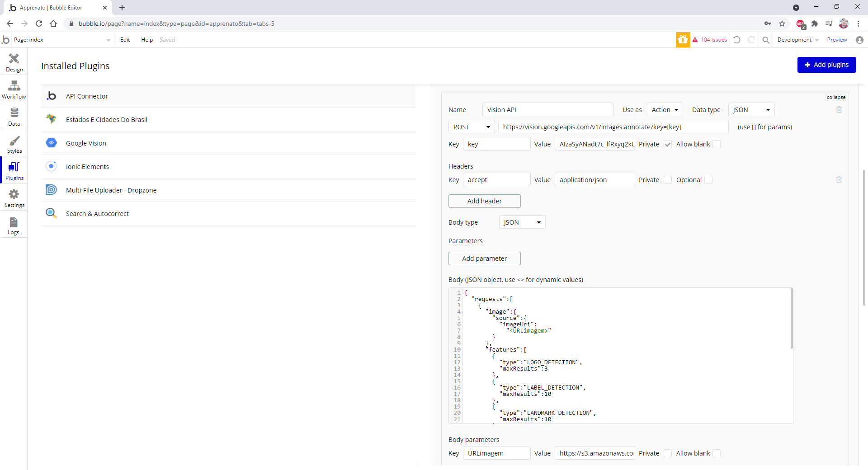The height and width of the screenshot is (470, 868).
Task: Open the Data section
Action: pyautogui.click(x=14, y=117)
